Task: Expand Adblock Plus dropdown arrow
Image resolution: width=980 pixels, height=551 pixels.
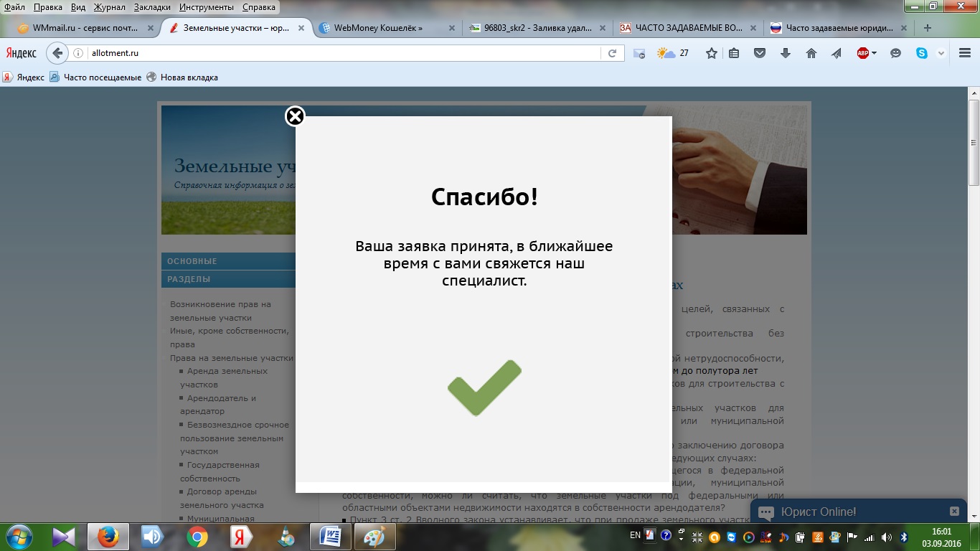Action: point(874,53)
